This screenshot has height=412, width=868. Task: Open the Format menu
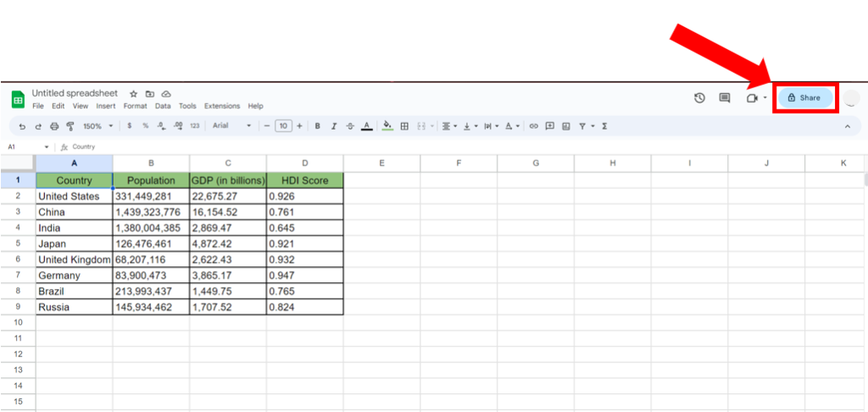pyautogui.click(x=135, y=106)
